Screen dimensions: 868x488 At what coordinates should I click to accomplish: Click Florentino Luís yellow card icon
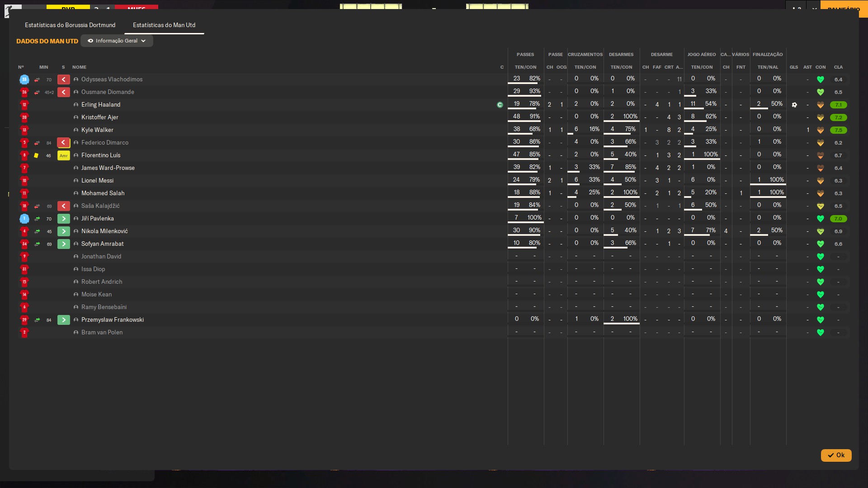coord(36,155)
